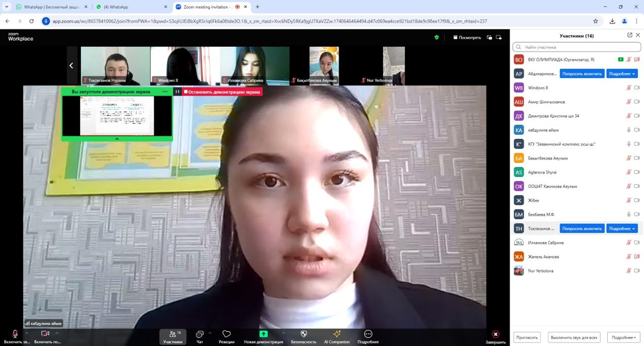Click the AI Companion sparkle icon
Image resolution: width=644 pixels, height=346 pixels.
337,334
